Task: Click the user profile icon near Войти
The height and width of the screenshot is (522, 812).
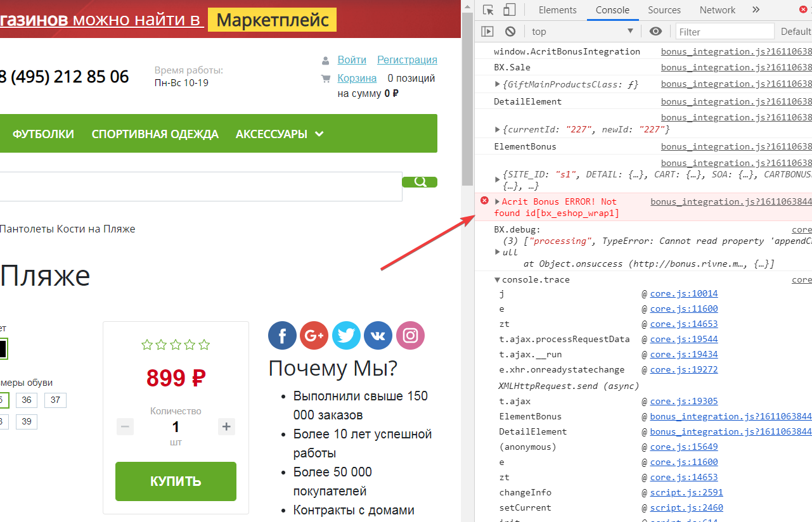Action: pyautogui.click(x=326, y=61)
